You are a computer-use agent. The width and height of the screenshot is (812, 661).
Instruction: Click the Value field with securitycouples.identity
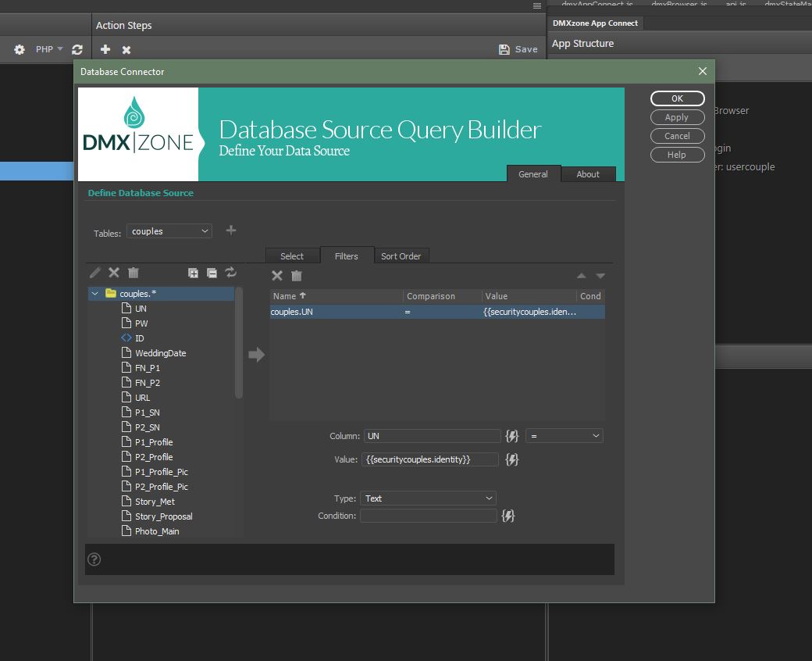click(430, 459)
